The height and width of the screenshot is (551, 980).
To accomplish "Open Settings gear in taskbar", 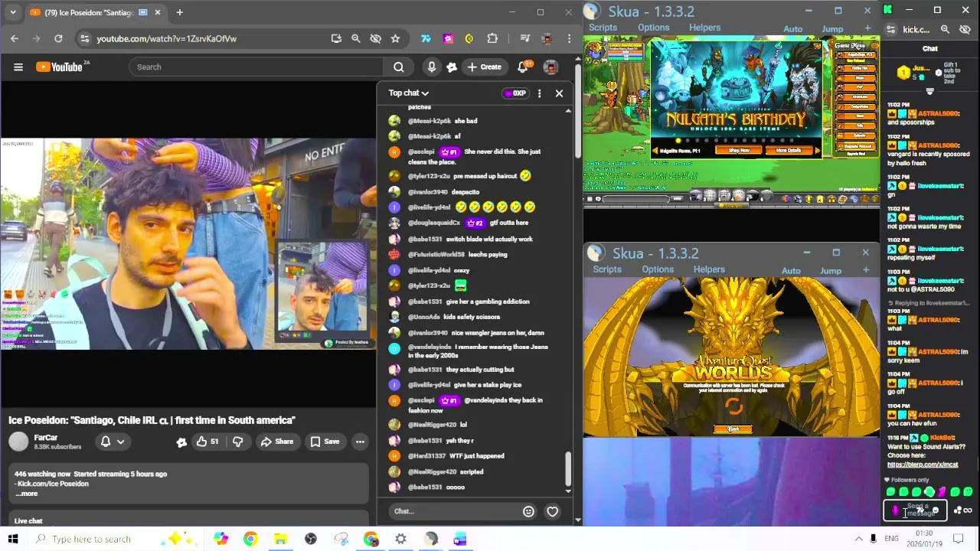I will click(x=400, y=540).
